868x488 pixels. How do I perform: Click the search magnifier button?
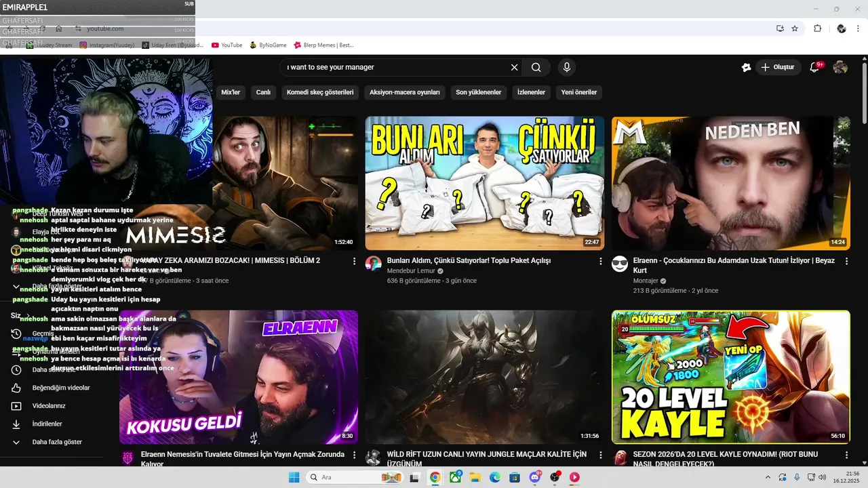coord(536,67)
